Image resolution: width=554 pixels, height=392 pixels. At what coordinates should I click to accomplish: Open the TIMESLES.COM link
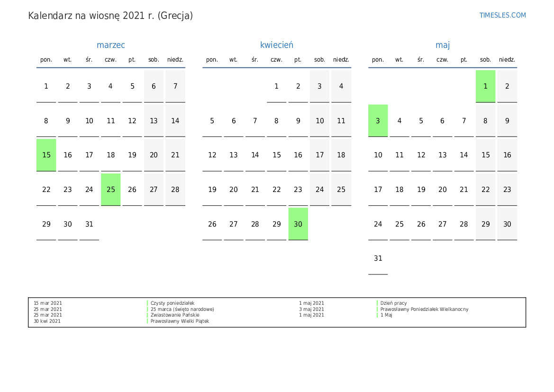click(502, 15)
